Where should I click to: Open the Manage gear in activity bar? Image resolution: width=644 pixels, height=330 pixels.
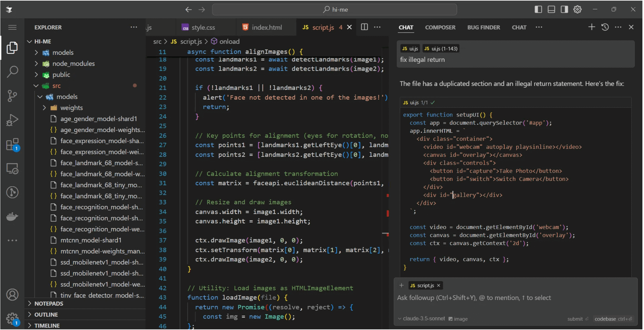[12, 318]
